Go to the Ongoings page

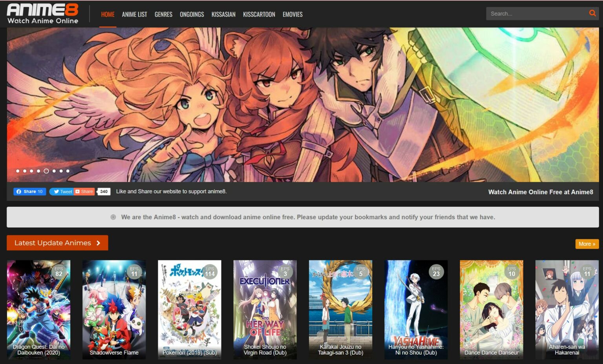tap(192, 14)
